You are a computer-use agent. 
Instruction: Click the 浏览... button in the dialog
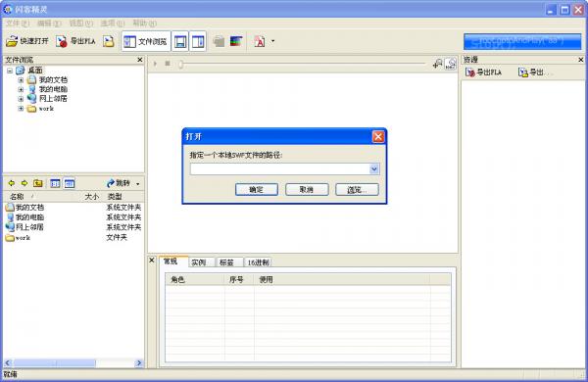coord(357,190)
